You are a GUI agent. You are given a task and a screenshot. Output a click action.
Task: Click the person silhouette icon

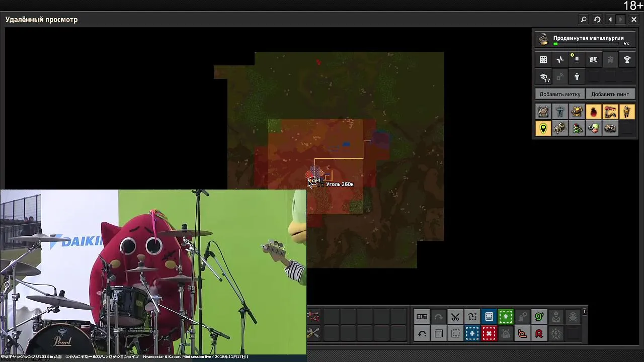coord(577,77)
